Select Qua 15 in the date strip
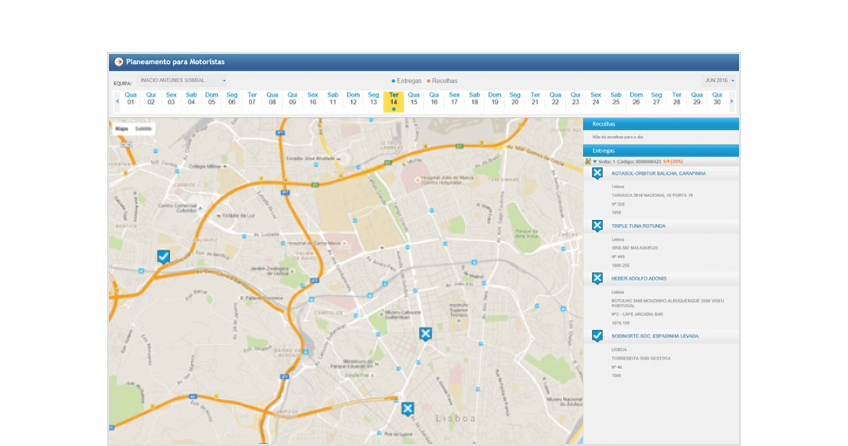Image resolution: width=848 pixels, height=446 pixels. tap(414, 99)
